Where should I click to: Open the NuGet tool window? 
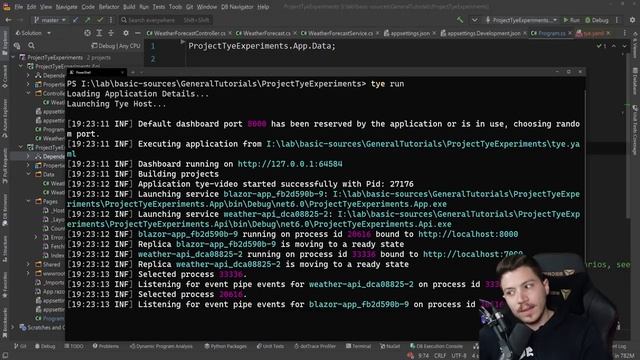pos(390,346)
